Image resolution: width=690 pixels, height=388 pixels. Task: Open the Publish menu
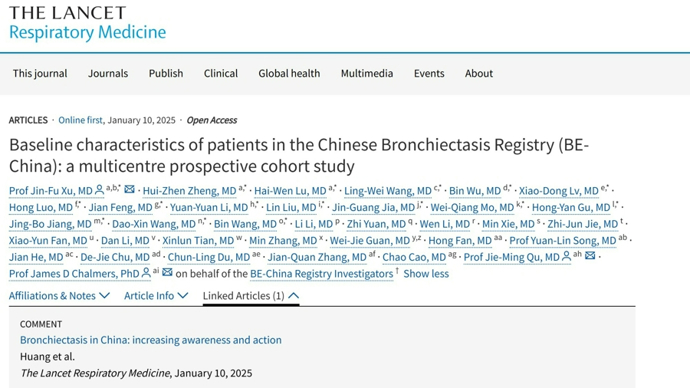coord(166,73)
